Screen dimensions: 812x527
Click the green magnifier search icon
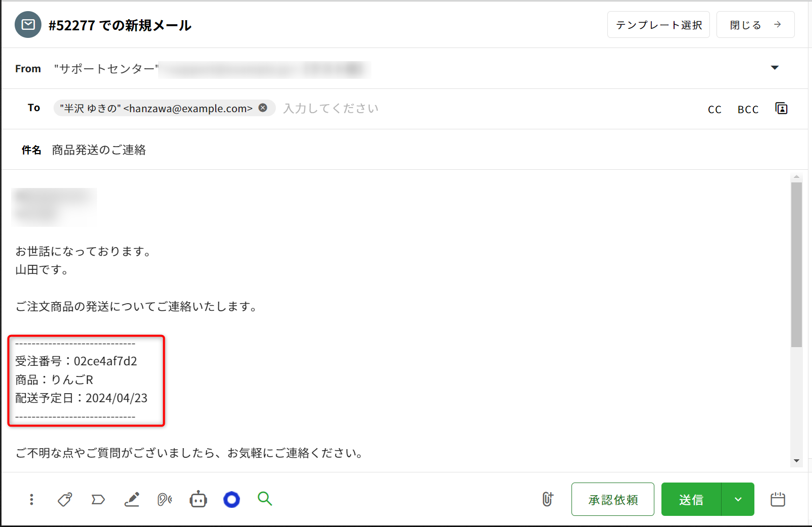265,499
